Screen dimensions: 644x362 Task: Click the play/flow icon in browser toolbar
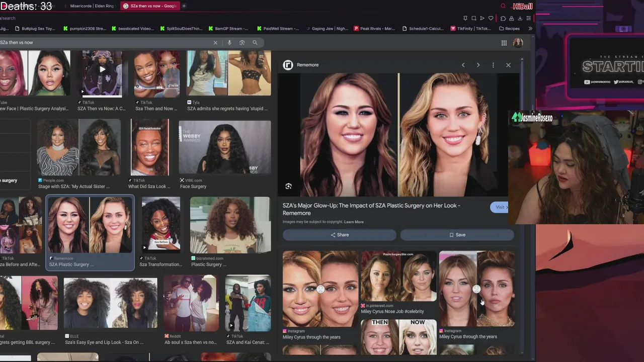tap(482, 18)
